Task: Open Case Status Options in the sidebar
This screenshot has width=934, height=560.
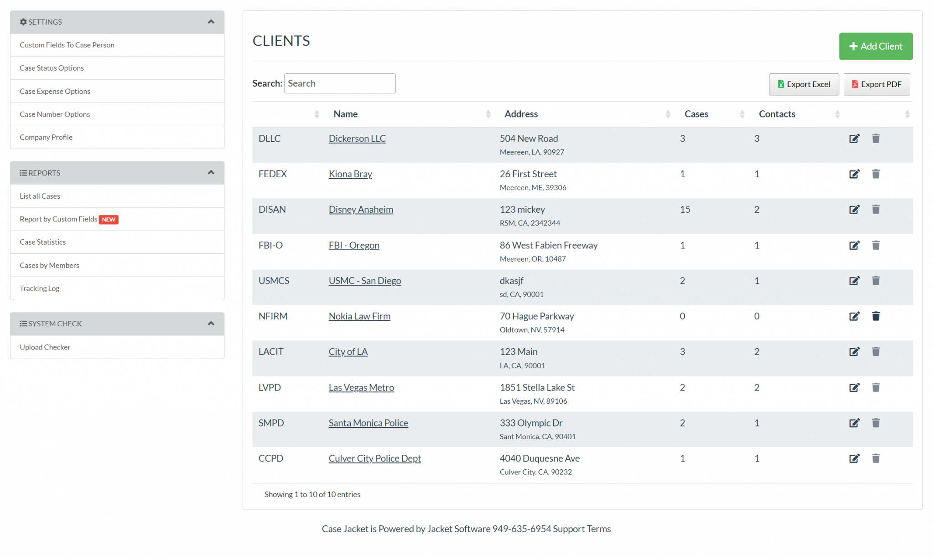Action: point(52,68)
